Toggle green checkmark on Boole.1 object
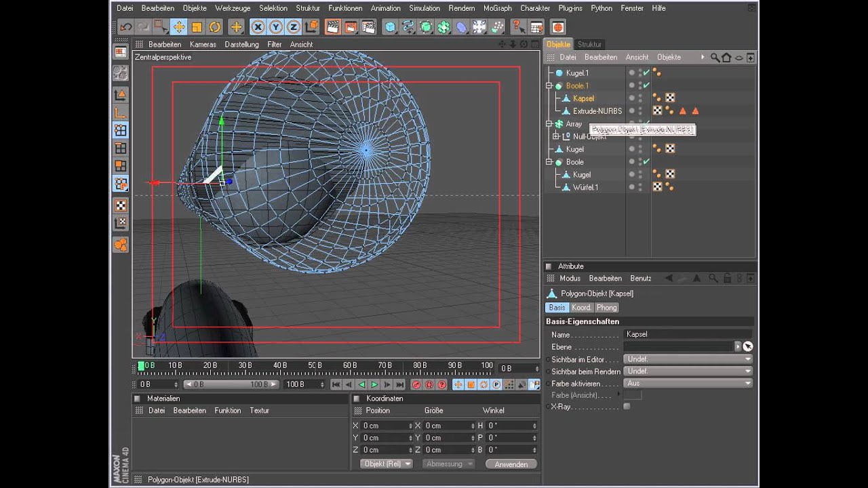The image size is (868, 488). (x=646, y=85)
